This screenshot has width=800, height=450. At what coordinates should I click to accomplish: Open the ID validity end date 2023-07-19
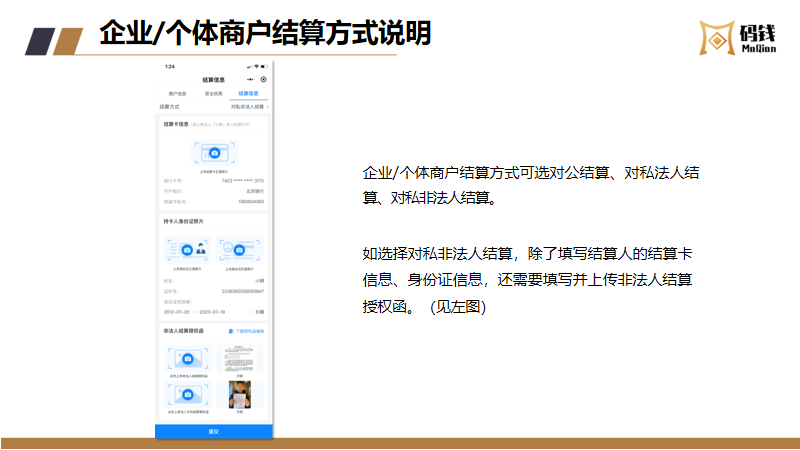click(212, 310)
